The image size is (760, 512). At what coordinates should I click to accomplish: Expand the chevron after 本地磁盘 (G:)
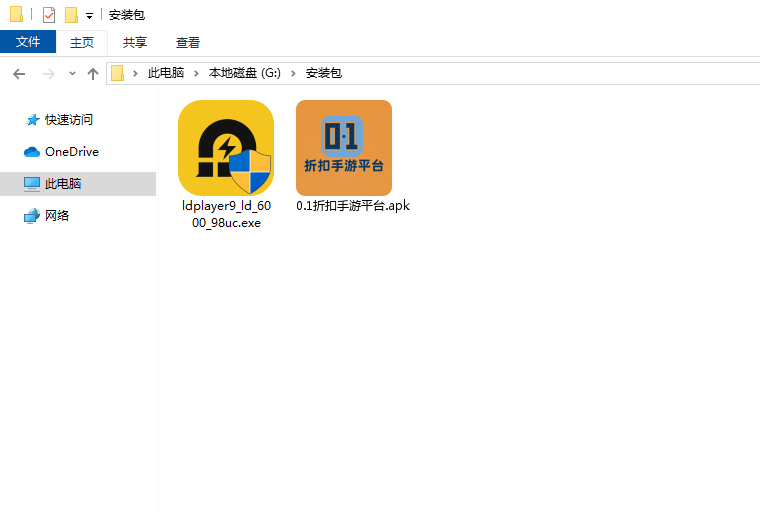click(293, 73)
